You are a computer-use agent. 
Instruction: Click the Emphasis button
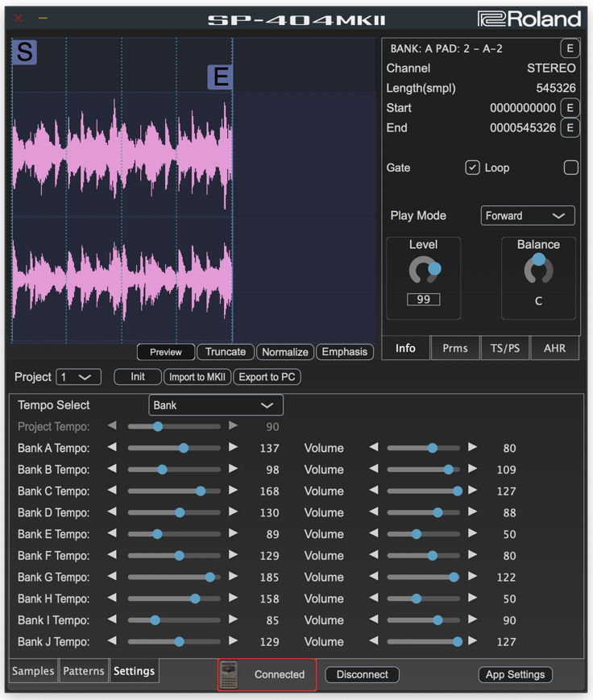(345, 352)
